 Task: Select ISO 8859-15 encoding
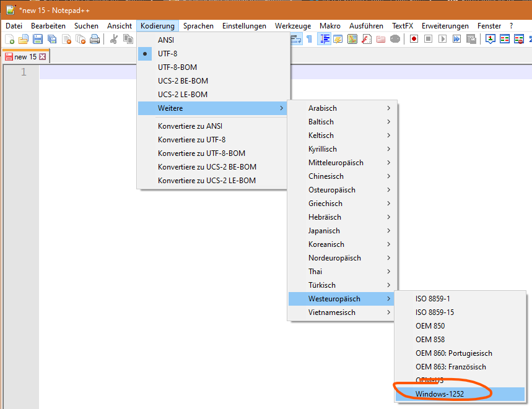(460, 312)
